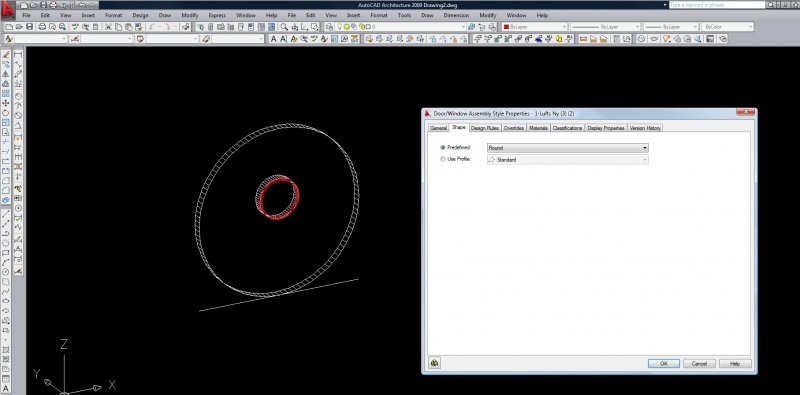
Task: Click the Plot printer icon
Action: 42,27
